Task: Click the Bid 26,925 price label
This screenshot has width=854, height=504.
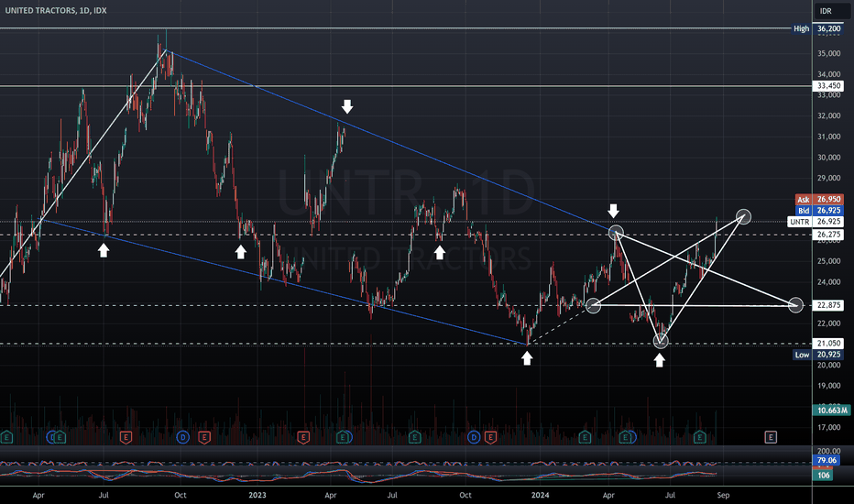Action: [819, 211]
